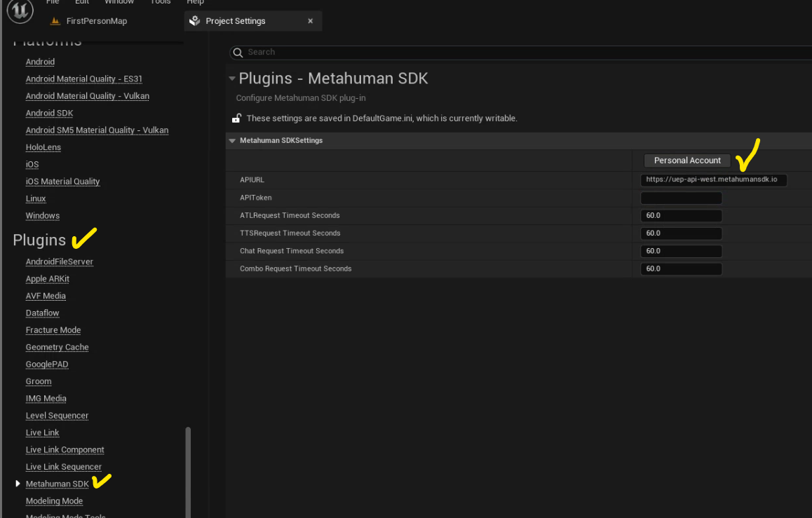Collapse the Metahuman SDKSettings section

click(x=232, y=141)
